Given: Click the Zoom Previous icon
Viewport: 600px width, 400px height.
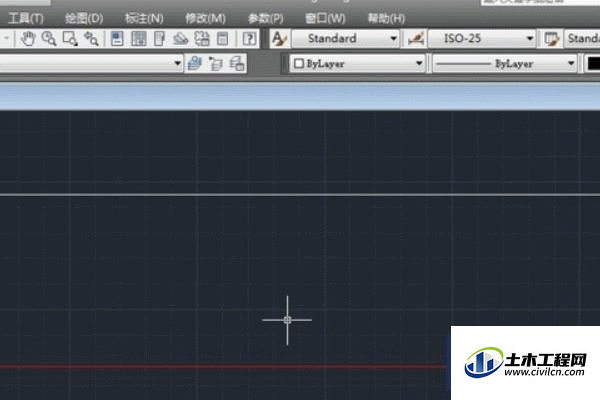Looking at the screenshot, I should pyautogui.click(x=91, y=39).
